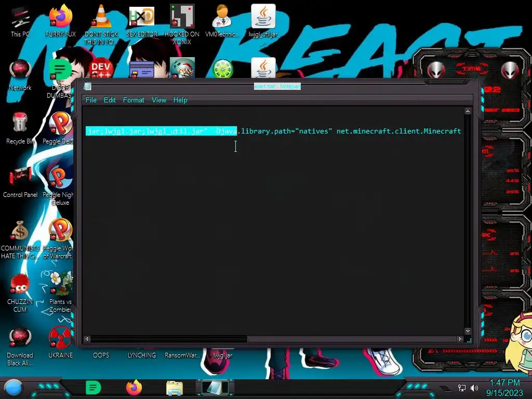
Task: Select the HOOKED ON XONIX icon
Action: click(182, 24)
